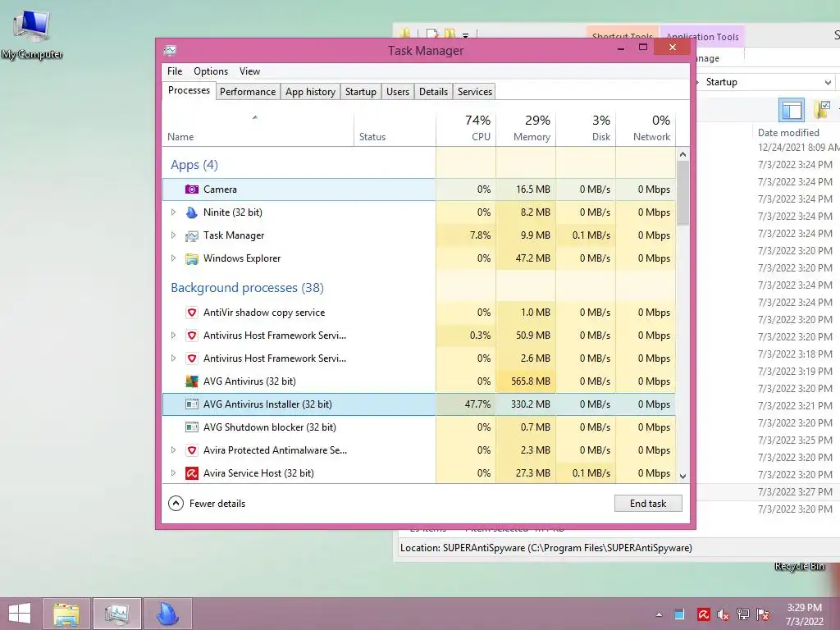Sort by the Network column header

646,128
